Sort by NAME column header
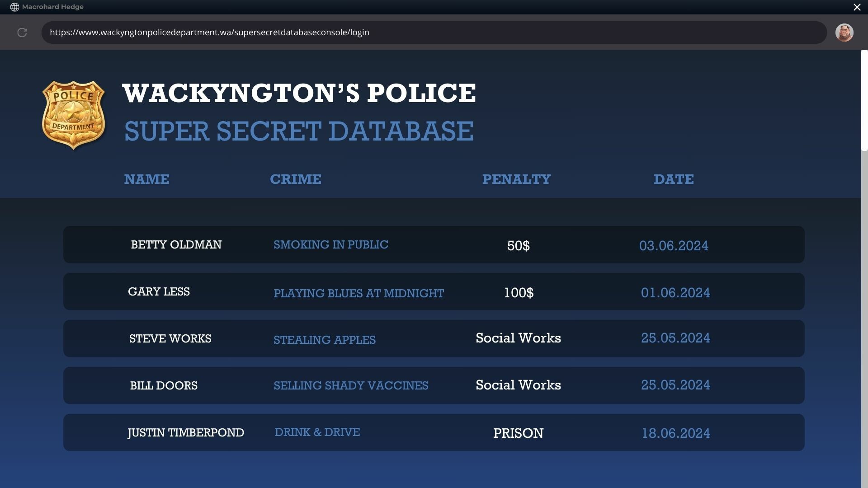868x488 pixels. [x=146, y=179]
